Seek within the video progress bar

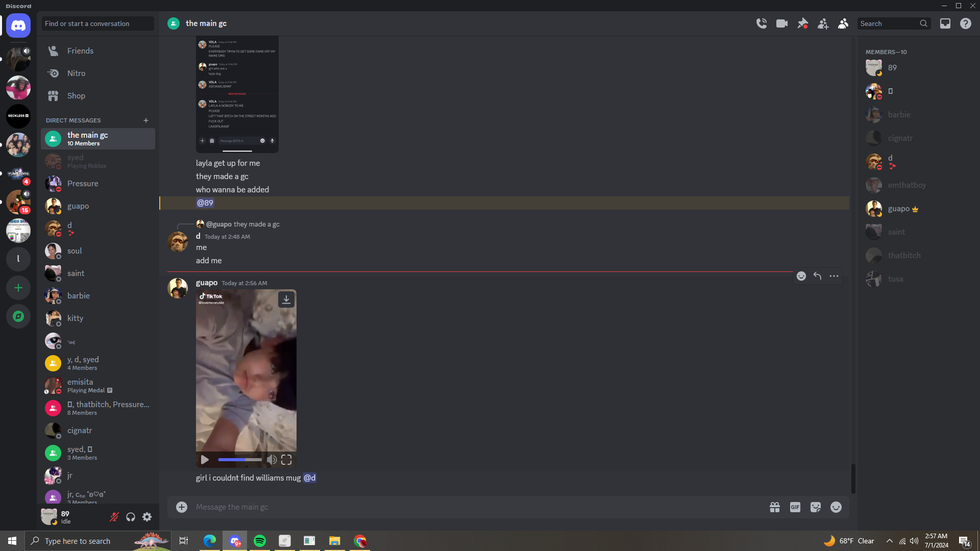point(240,460)
